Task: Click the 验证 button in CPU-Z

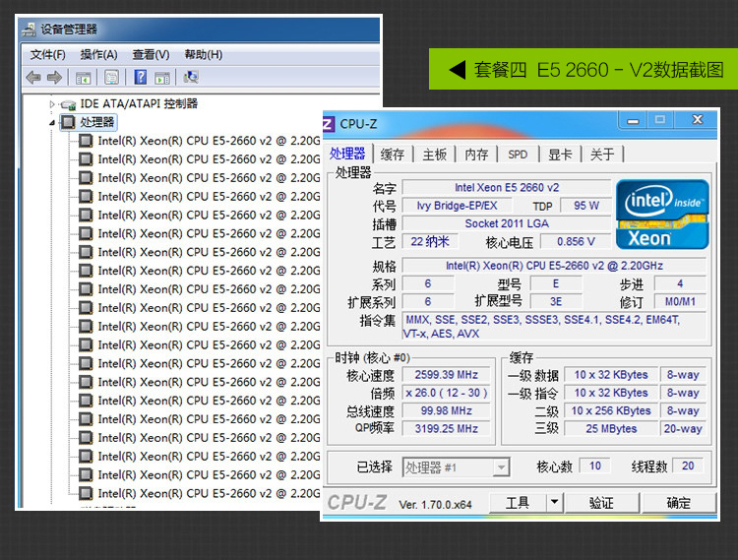Action: pos(601,503)
